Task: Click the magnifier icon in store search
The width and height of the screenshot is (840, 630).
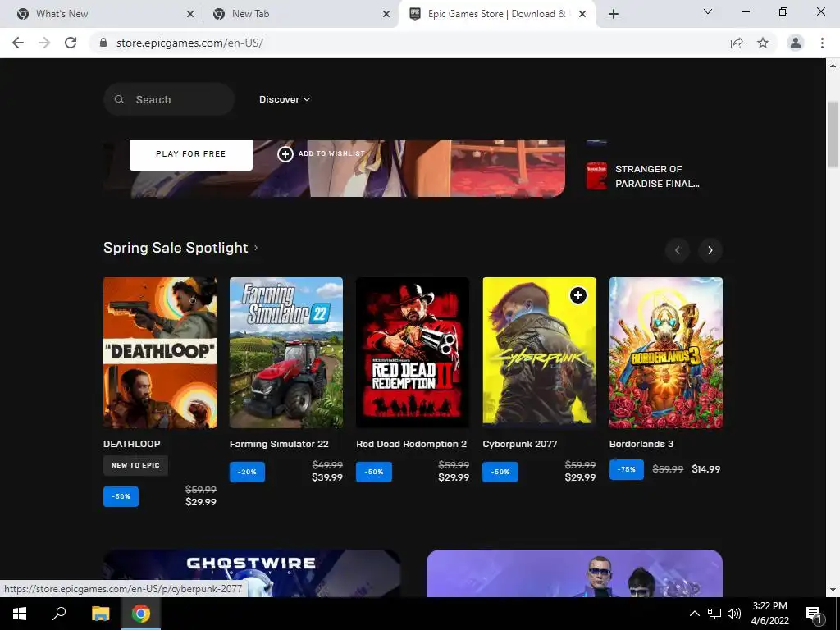Action: 120,99
